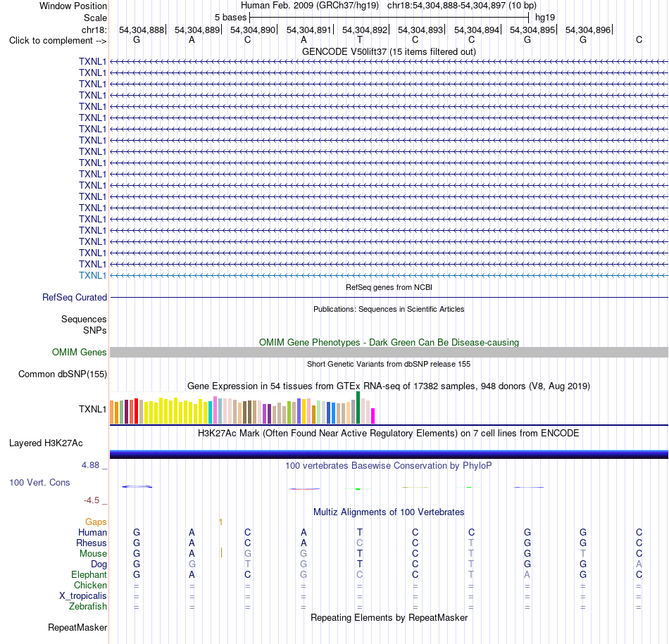
Task: Click the T base in Human alignment row
Action: (360, 532)
